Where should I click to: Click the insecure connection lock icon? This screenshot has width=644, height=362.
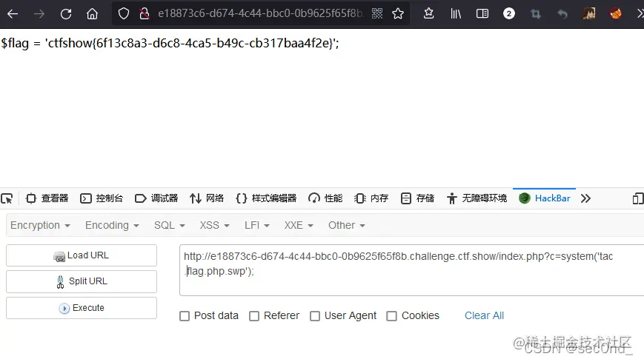[144, 14]
